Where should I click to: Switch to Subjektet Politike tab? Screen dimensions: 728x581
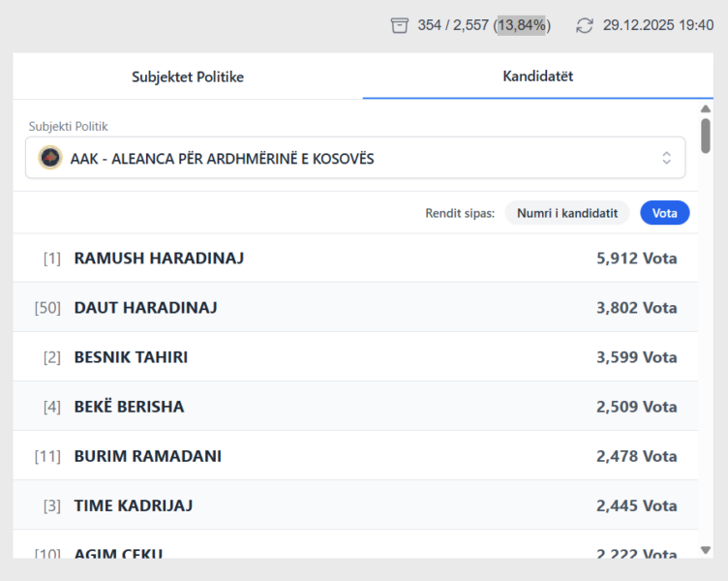tap(188, 76)
